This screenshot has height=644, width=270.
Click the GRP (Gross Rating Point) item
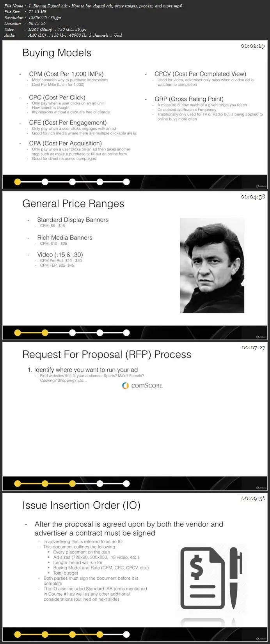pos(189,99)
